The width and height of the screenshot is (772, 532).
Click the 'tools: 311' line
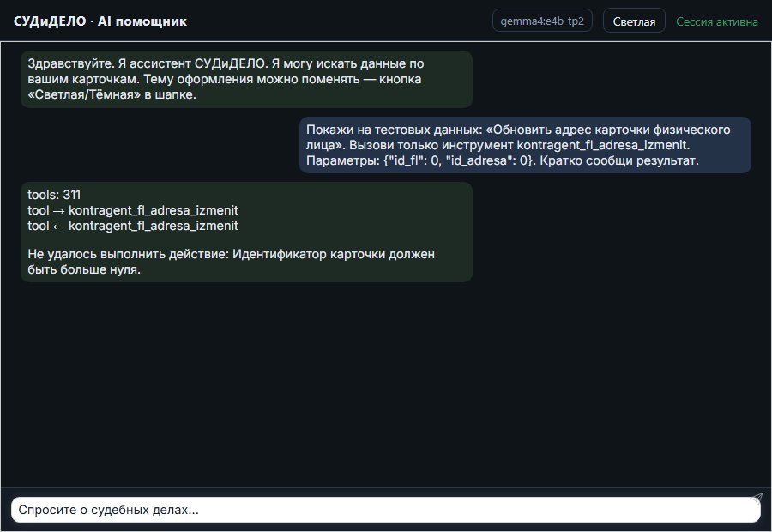[x=54, y=195]
